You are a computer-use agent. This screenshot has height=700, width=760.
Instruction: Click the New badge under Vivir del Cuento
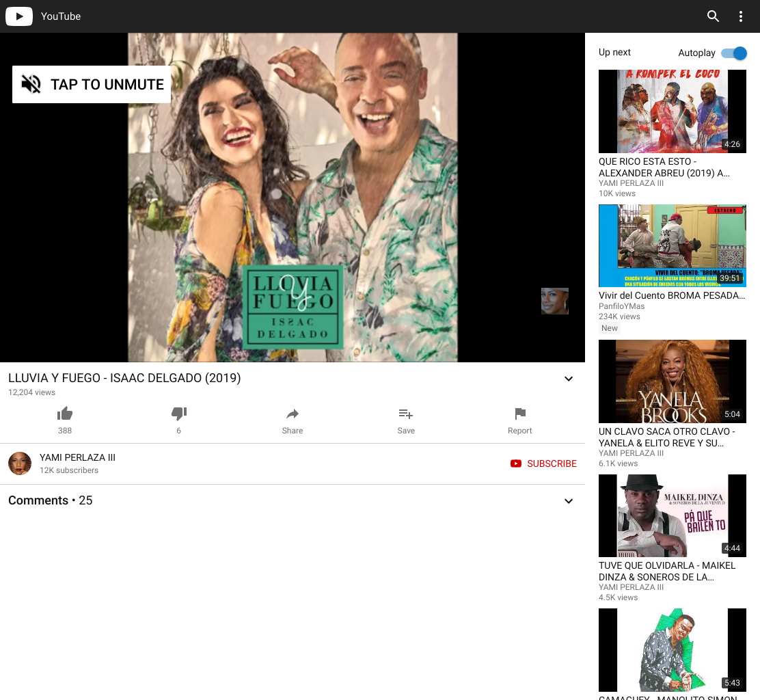pos(609,328)
